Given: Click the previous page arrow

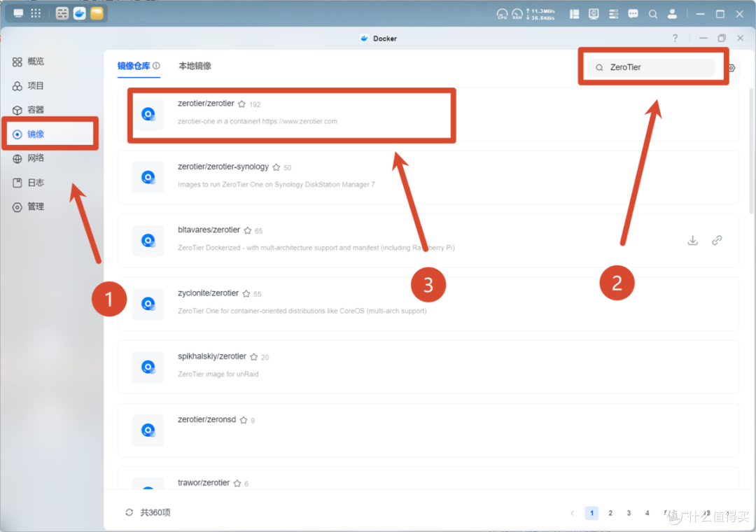Looking at the screenshot, I should tap(573, 512).
